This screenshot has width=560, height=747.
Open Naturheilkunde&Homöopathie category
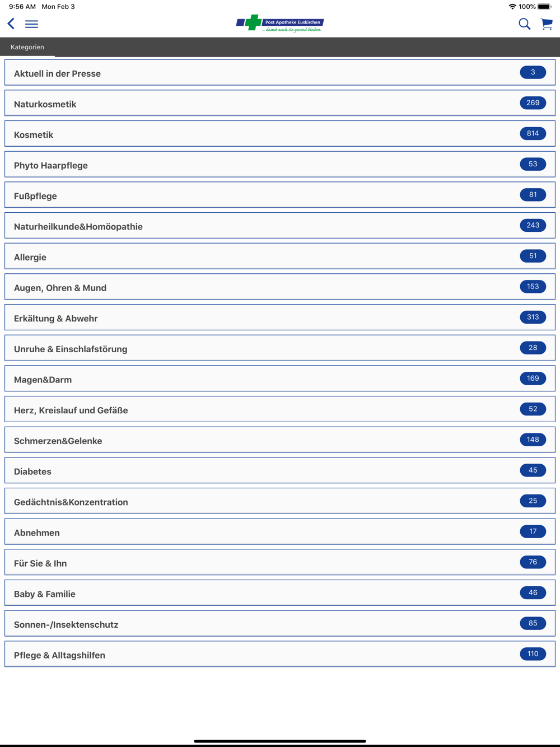pyautogui.click(x=280, y=226)
